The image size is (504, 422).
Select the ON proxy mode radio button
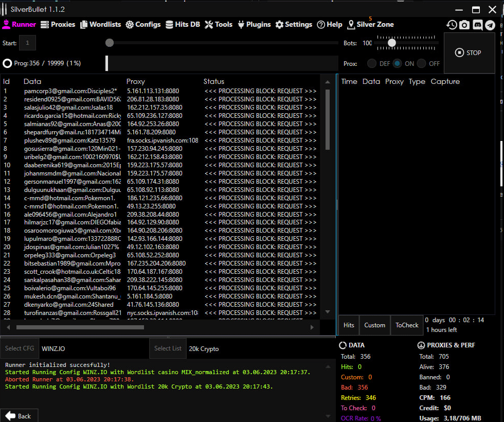(397, 63)
